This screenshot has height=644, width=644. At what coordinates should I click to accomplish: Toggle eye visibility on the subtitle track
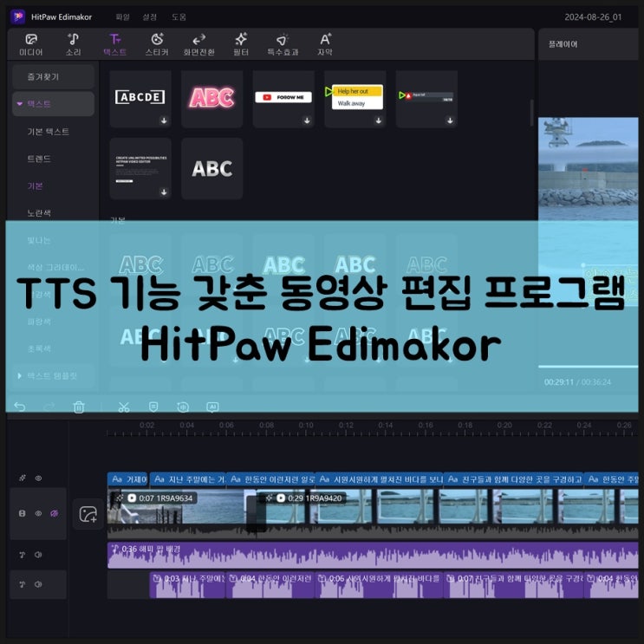tap(38, 478)
